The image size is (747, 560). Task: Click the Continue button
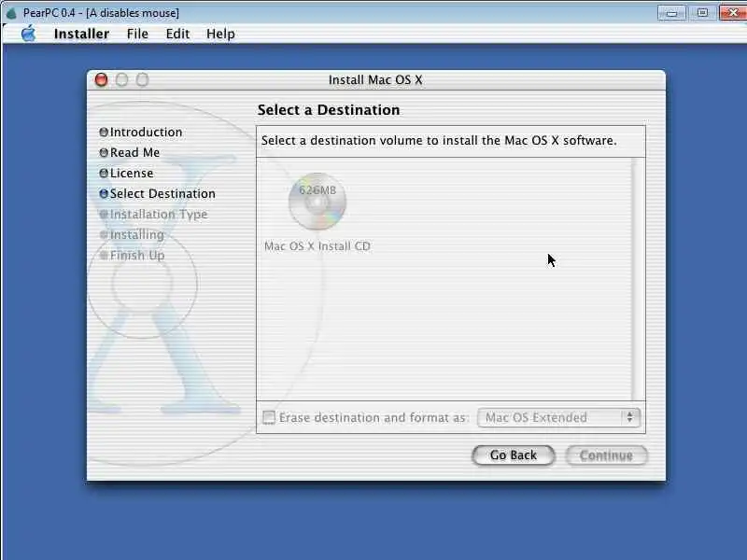pos(606,455)
